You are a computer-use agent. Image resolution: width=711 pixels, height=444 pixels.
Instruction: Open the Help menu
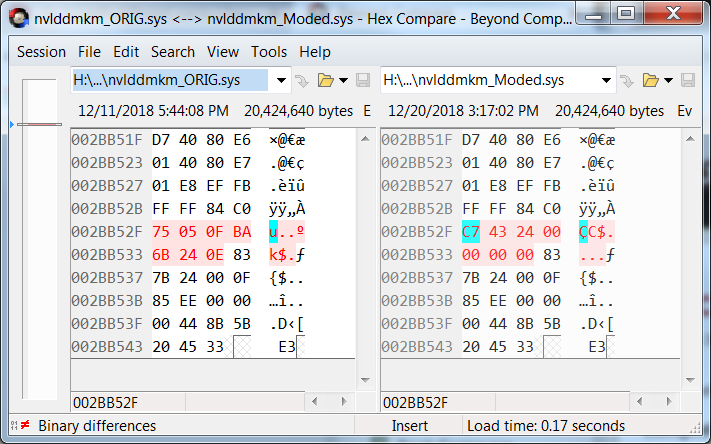(x=315, y=52)
